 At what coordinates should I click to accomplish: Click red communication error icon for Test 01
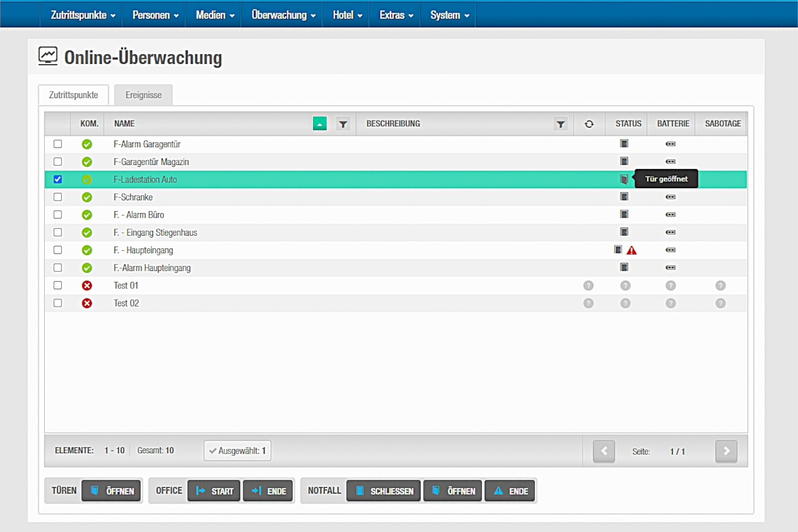(87, 285)
